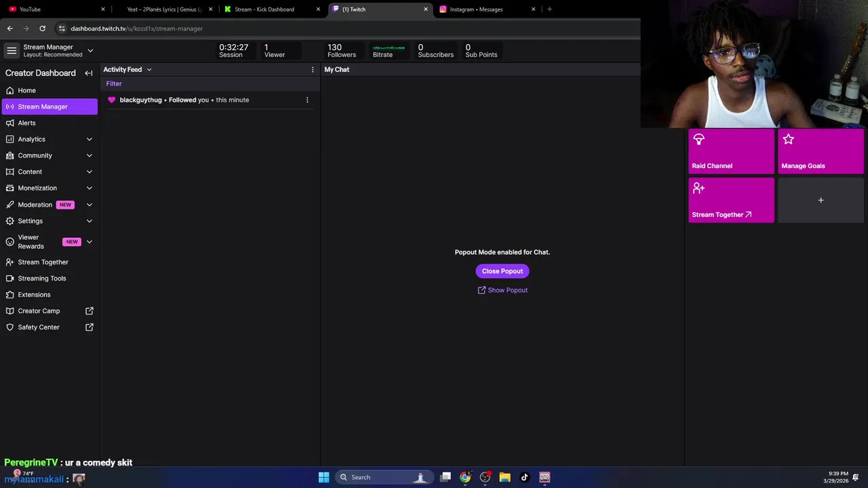
Task: Click the Alerts megaphone icon
Action: coord(9,123)
